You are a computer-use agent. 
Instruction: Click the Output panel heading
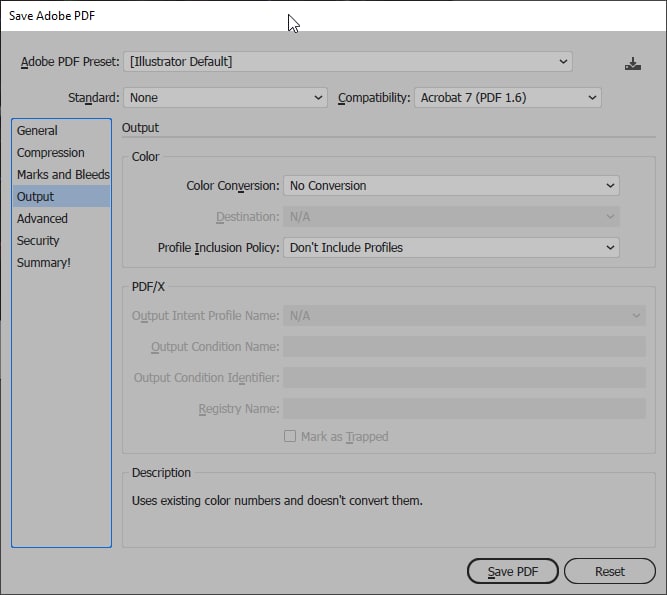pyautogui.click(x=140, y=128)
